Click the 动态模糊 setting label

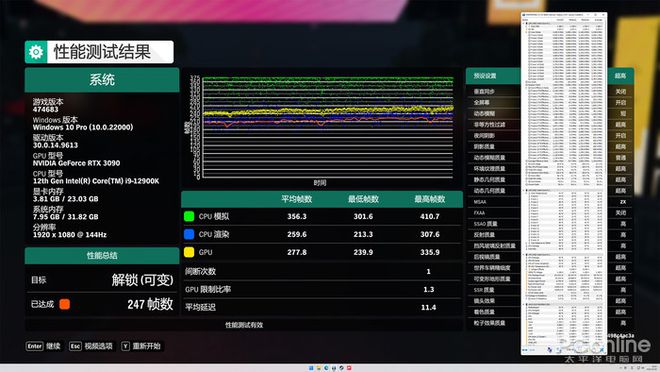click(484, 114)
